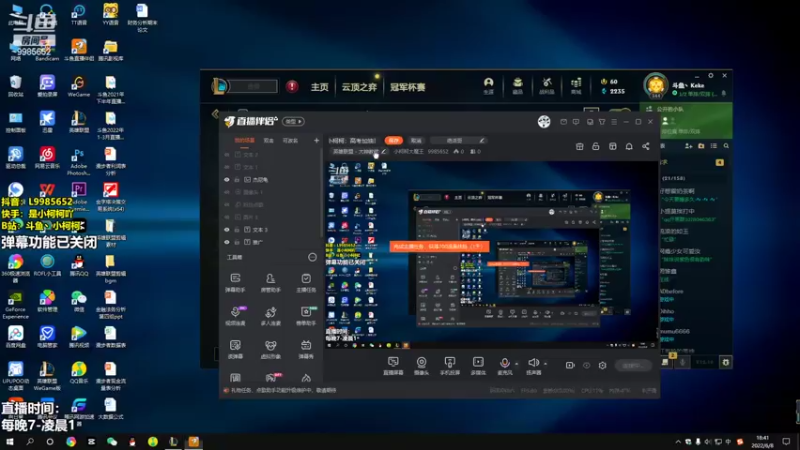Open the 读弹幕 tool
The height and width of the screenshot is (450, 800).
(235, 349)
